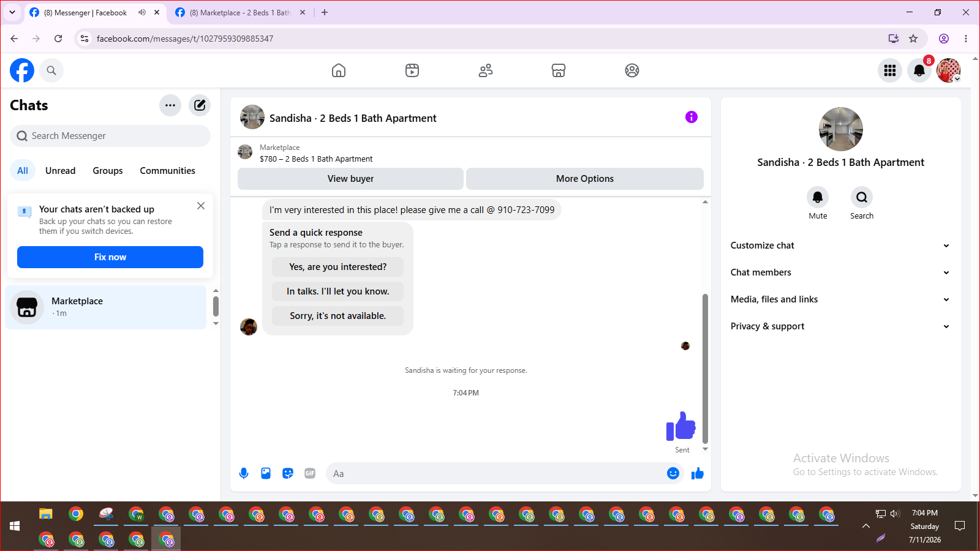This screenshot has height=551, width=980.
Task: Mute the conversation with bell icon
Action: [818, 197]
